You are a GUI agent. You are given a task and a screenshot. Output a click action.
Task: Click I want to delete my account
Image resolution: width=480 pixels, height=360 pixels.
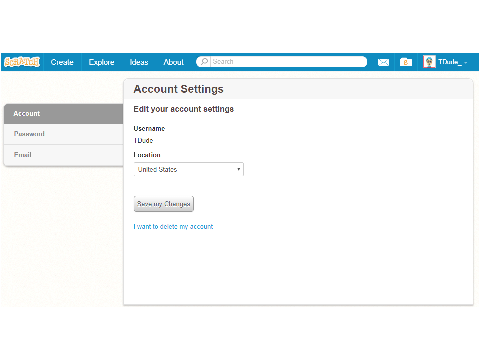tap(173, 227)
